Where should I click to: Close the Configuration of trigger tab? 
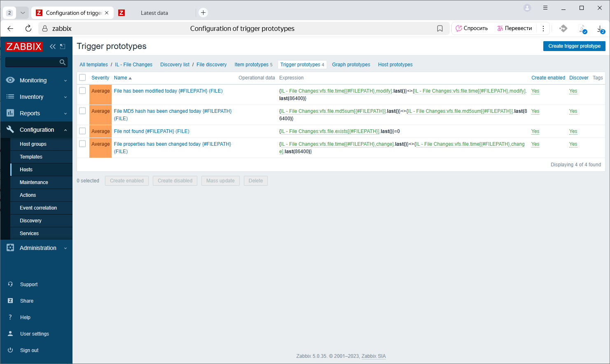(x=107, y=13)
